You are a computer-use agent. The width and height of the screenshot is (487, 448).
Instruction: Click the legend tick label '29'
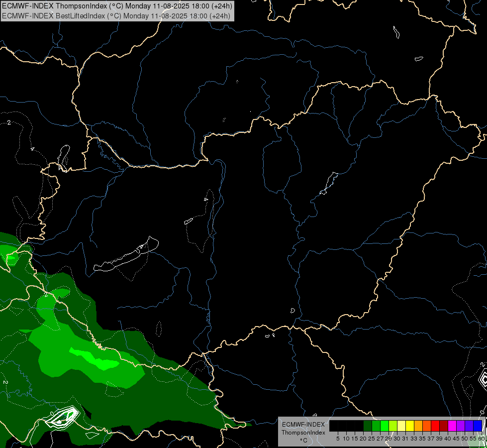[x=389, y=439]
